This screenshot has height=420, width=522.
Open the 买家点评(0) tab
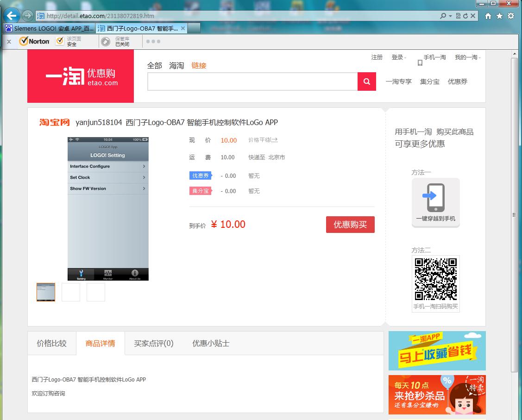pos(153,343)
